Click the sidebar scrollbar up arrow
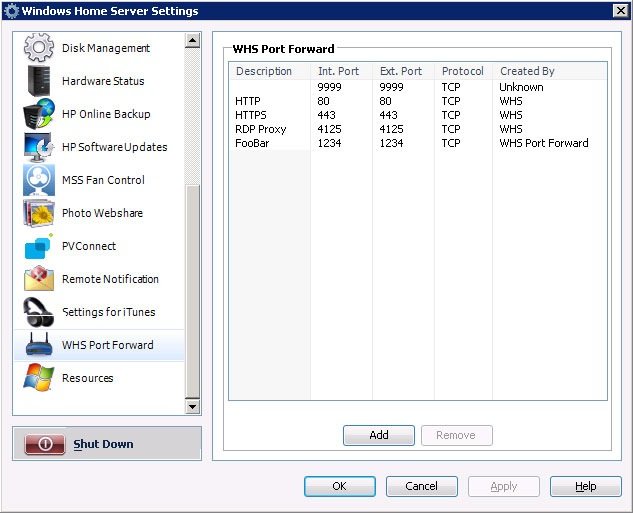 click(193, 40)
